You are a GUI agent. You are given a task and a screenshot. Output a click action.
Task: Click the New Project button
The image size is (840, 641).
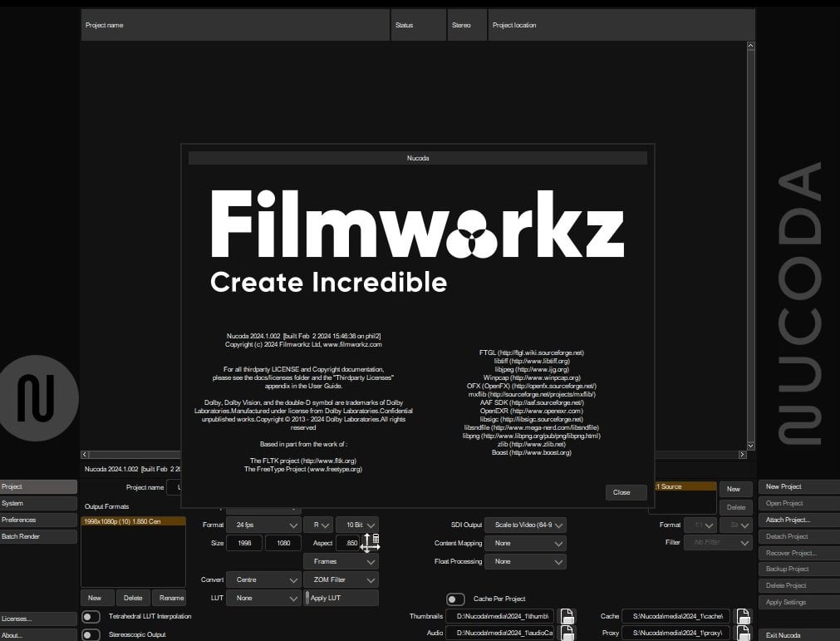(799, 486)
